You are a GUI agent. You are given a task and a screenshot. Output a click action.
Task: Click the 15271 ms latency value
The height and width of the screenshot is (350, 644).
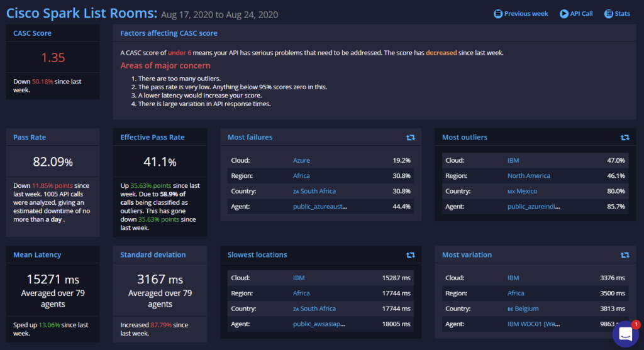coord(53,280)
